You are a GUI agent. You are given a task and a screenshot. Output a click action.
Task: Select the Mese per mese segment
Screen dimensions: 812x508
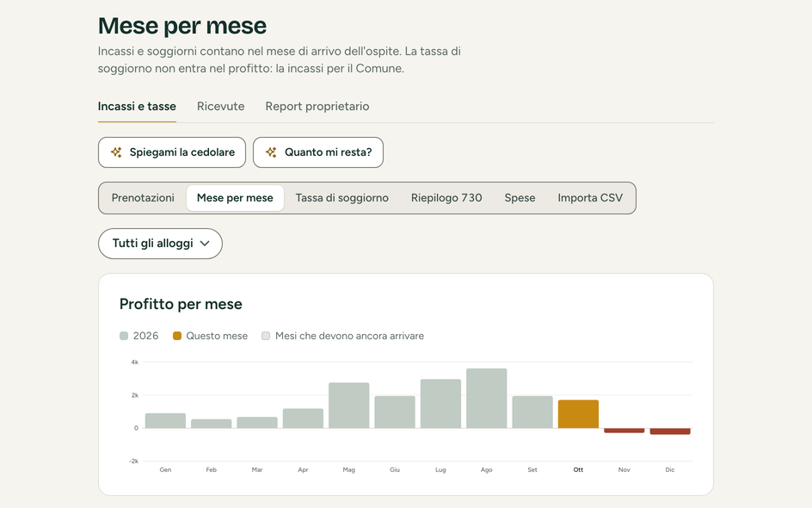(x=235, y=198)
